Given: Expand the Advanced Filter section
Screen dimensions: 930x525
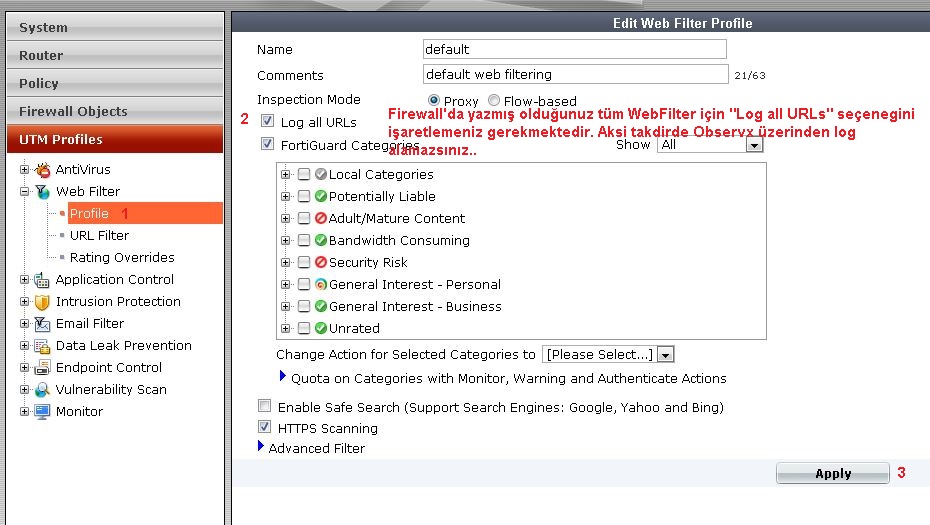Looking at the screenshot, I should click(x=260, y=446).
